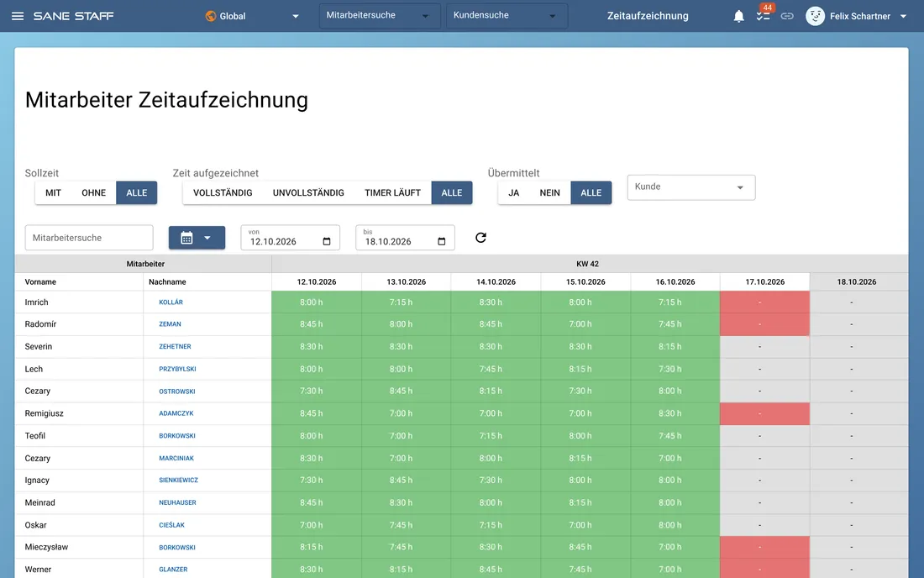Click the blue calendar range button
This screenshot has height=578, width=924.
(x=197, y=238)
